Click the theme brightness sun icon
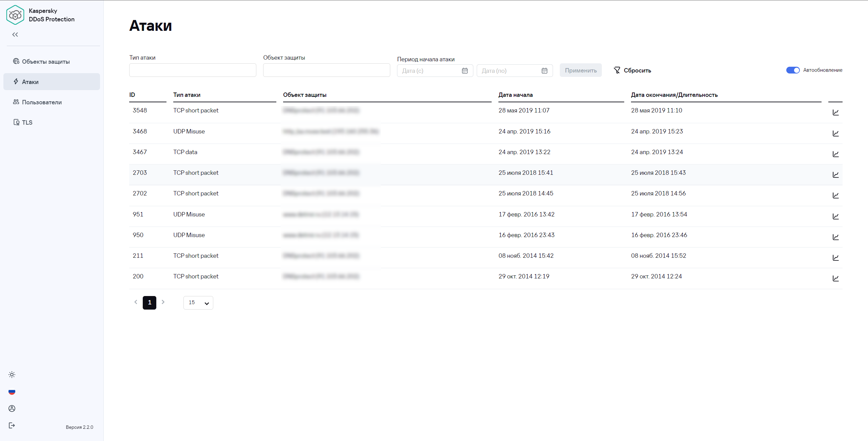The width and height of the screenshot is (868, 441). click(12, 375)
